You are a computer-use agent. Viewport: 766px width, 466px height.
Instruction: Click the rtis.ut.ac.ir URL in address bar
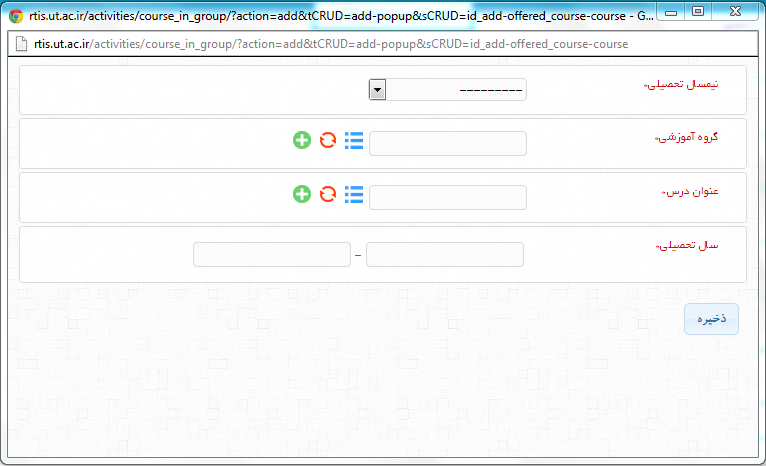pos(330,46)
